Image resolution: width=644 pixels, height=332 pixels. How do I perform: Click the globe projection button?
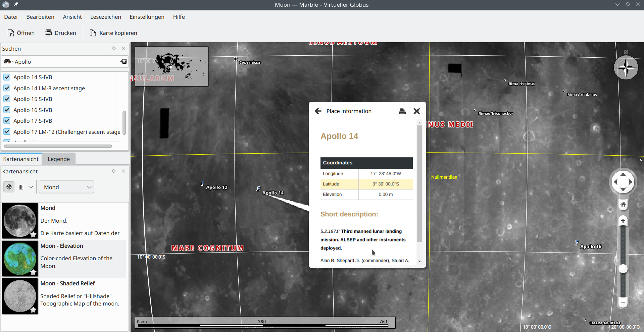pyautogui.click(x=9, y=187)
